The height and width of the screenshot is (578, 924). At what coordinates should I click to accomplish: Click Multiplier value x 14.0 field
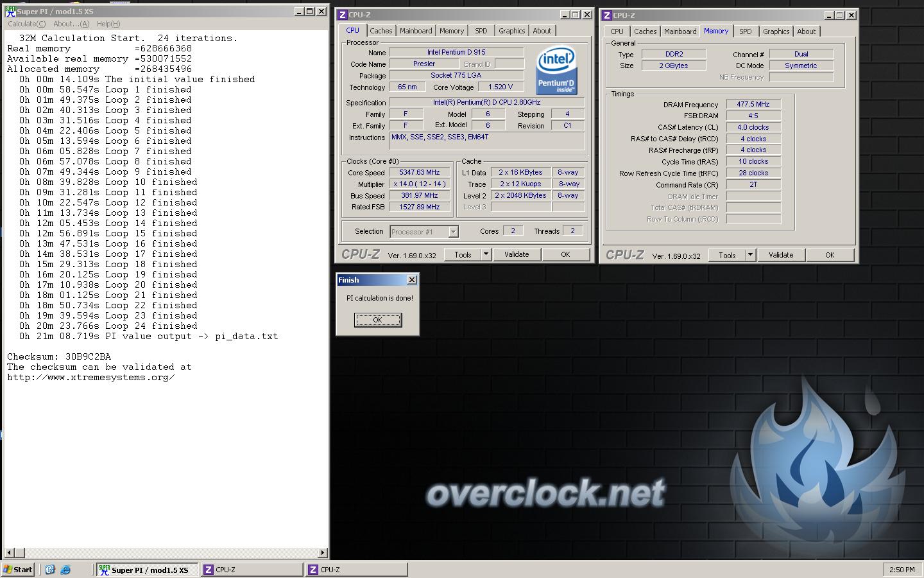click(420, 184)
